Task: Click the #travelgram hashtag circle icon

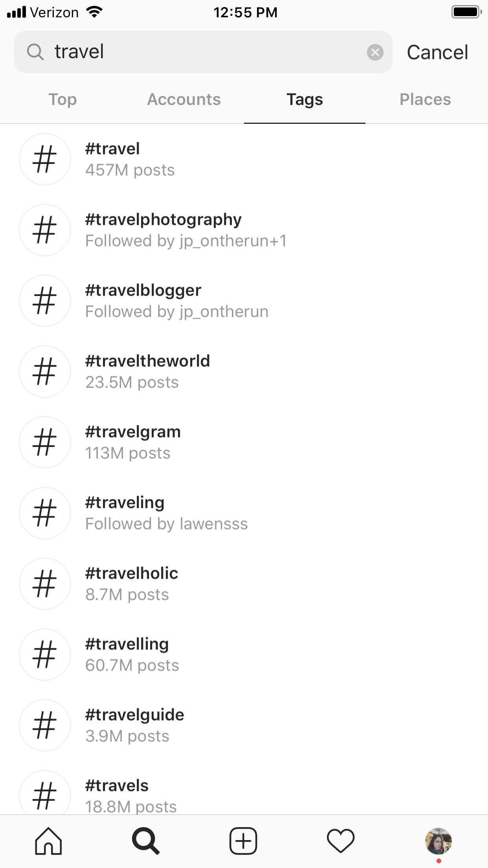Action: click(x=44, y=442)
